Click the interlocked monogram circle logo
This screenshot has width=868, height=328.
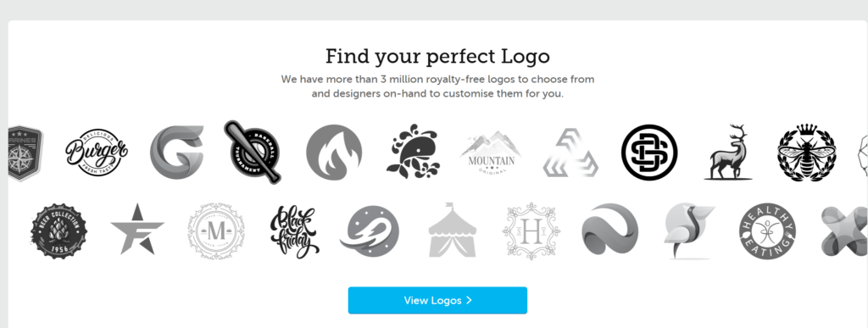click(x=649, y=153)
